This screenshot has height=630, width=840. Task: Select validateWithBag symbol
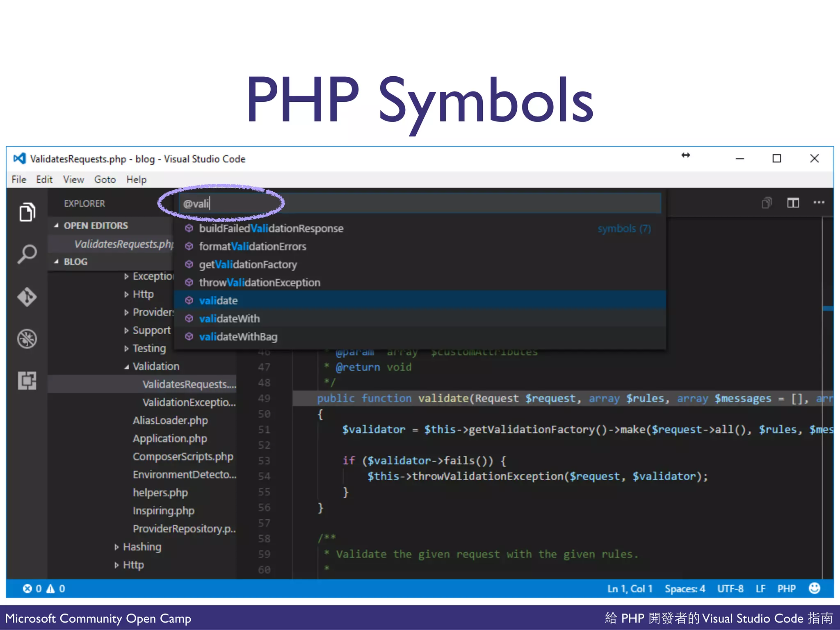[420, 336]
